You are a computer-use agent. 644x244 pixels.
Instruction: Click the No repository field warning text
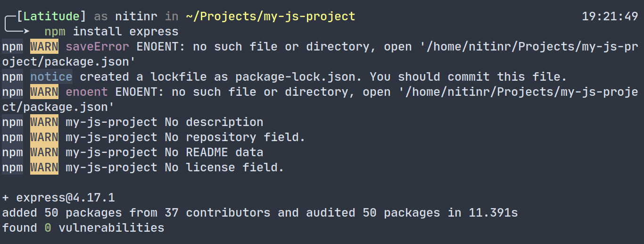235,137
